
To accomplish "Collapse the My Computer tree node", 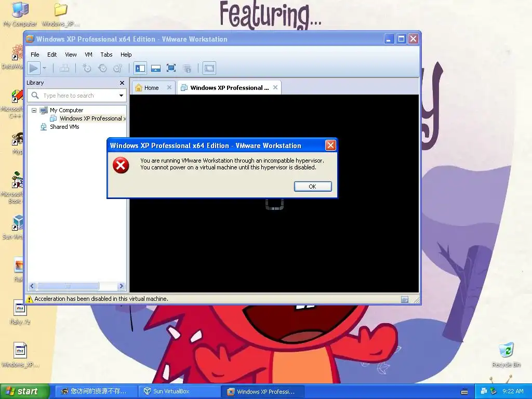I will point(34,110).
